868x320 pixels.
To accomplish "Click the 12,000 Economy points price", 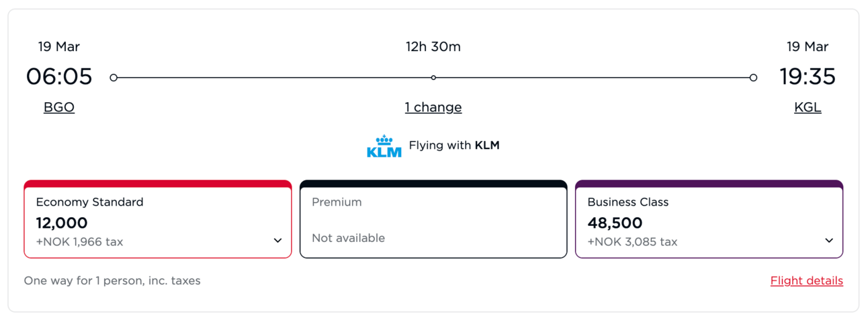I will click(x=62, y=223).
